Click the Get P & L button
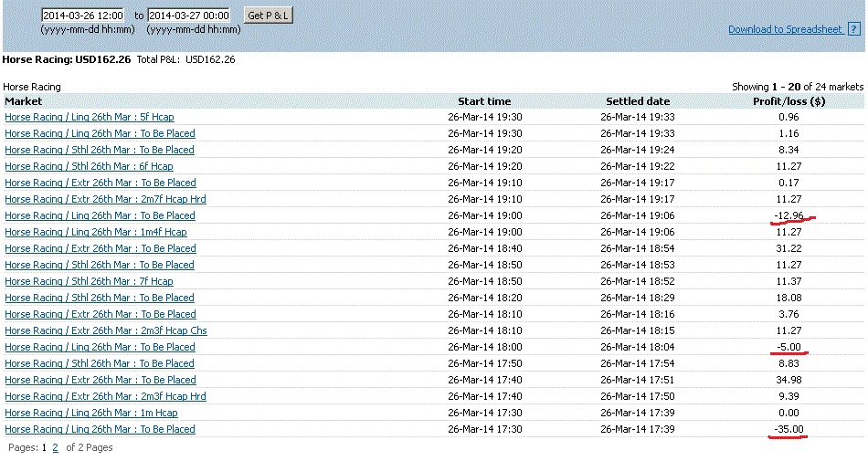The height and width of the screenshot is (461, 868). [269, 16]
